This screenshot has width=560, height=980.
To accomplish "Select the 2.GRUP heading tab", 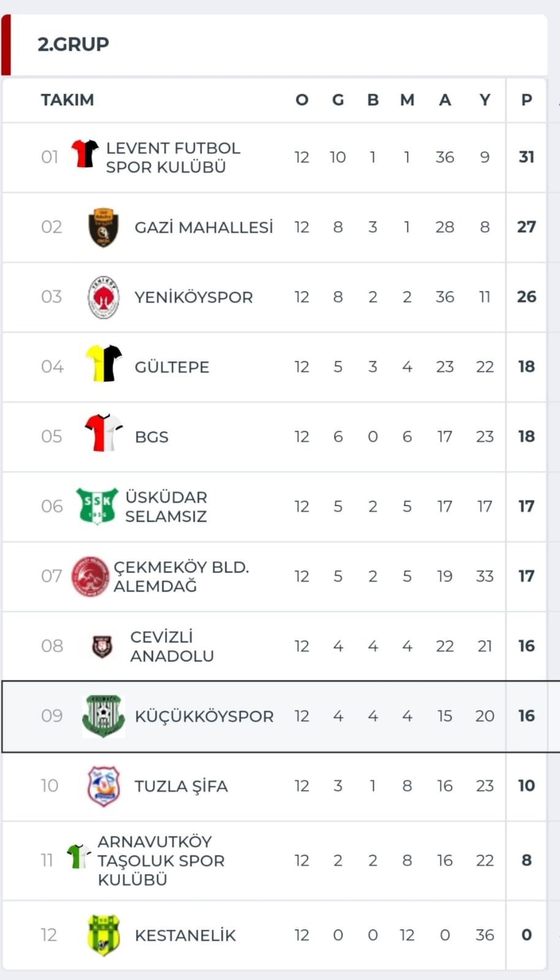I will pos(74,44).
